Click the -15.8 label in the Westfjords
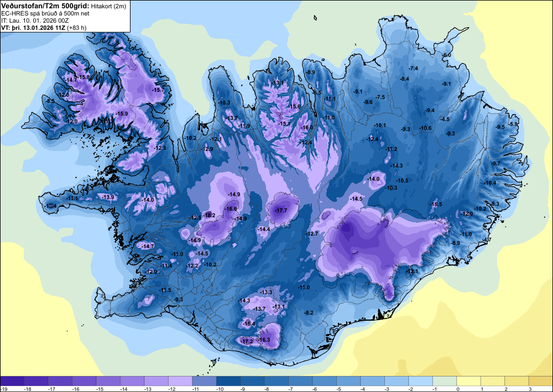The image size is (553, 392). [x=84, y=77]
